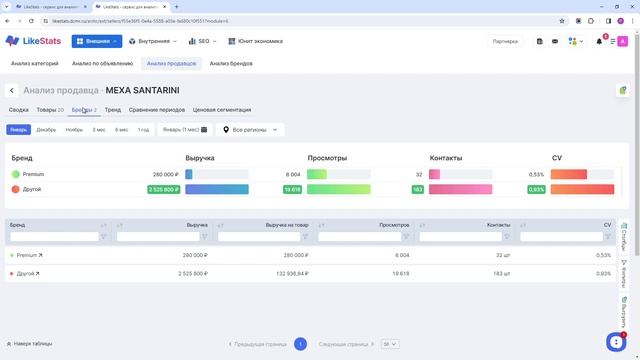Click the browser back arrow
The height and width of the screenshot is (360, 640).
[x=7, y=21]
